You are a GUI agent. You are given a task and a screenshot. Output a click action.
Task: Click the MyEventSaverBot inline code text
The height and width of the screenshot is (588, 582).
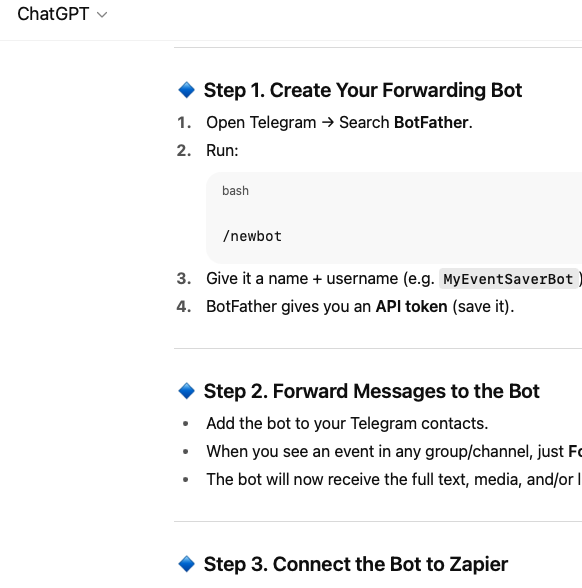[508, 279]
